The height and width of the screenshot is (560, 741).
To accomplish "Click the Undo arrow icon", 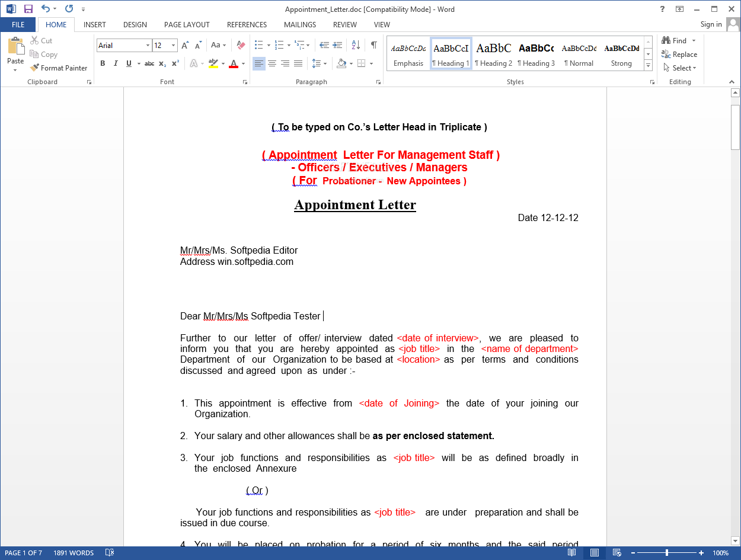I will (46, 9).
